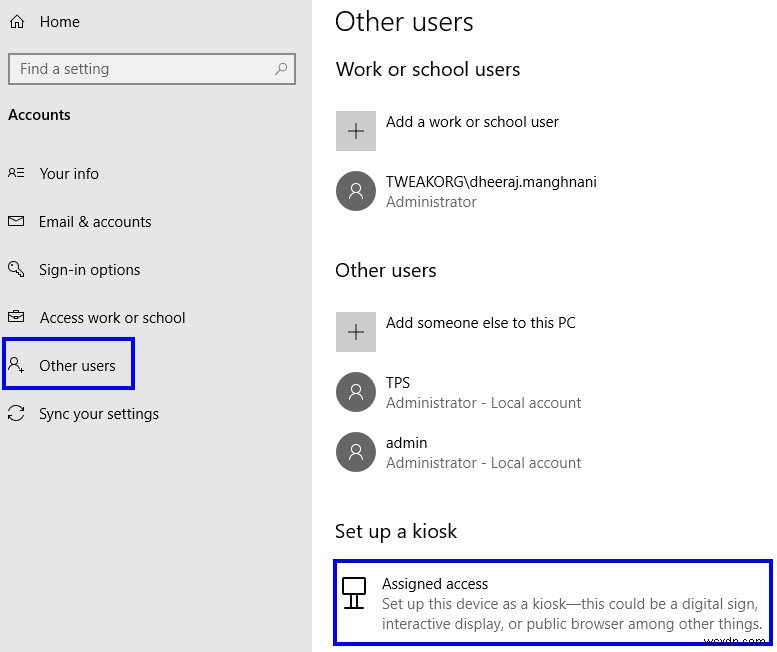The image size is (777, 652).
Task: Click avatar of TWEAKORG\dheeraj.manghnani
Action: pyautogui.click(x=356, y=191)
